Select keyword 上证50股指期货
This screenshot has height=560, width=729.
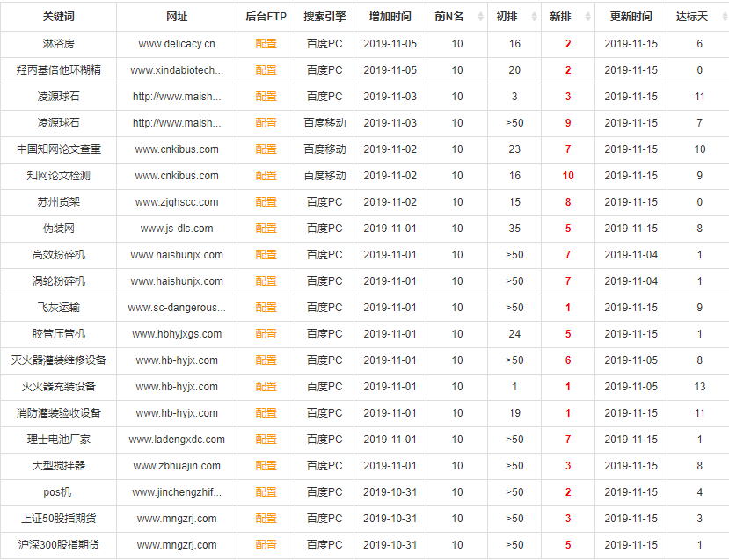pyautogui.click(x=59, y=519)
